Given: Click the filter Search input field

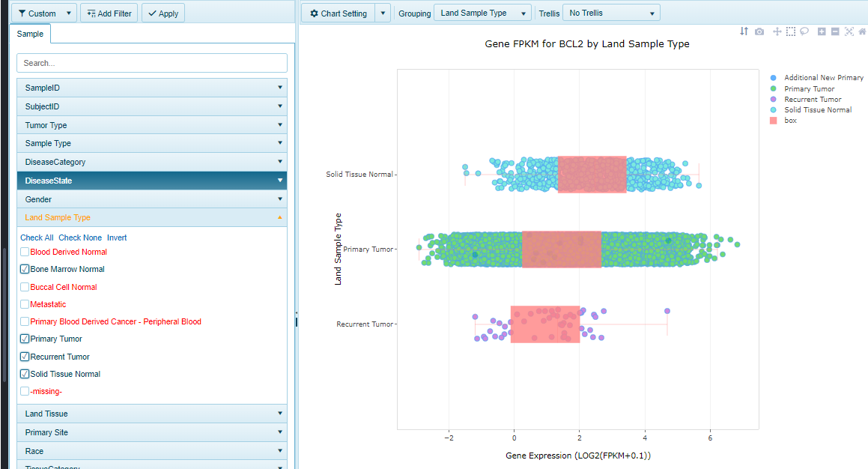Looking at the screenshot, I should pyautogui.click(x=151, y=63).
